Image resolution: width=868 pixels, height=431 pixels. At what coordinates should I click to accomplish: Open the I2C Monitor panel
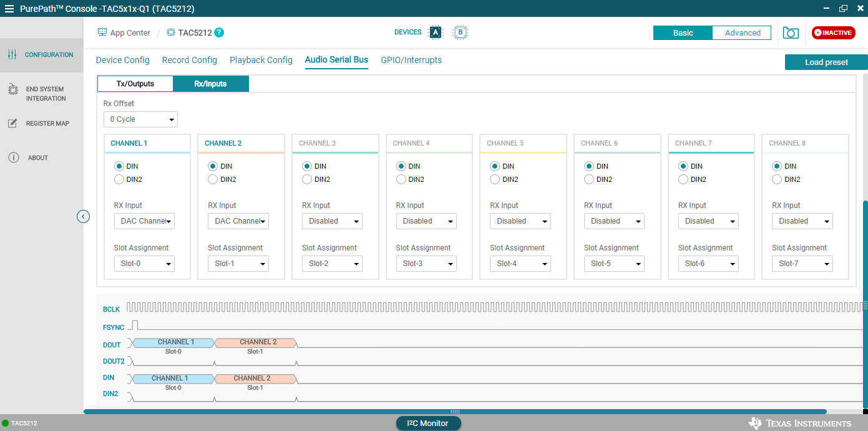click(428, 424)
